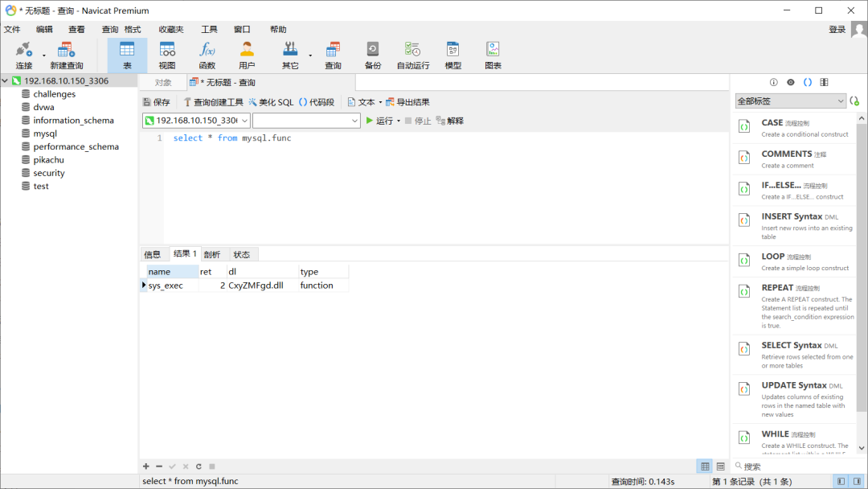The width and height of the screenshot is (868, 489).
Task: Switch to the 信息 info tab
Action: [152, 254]
